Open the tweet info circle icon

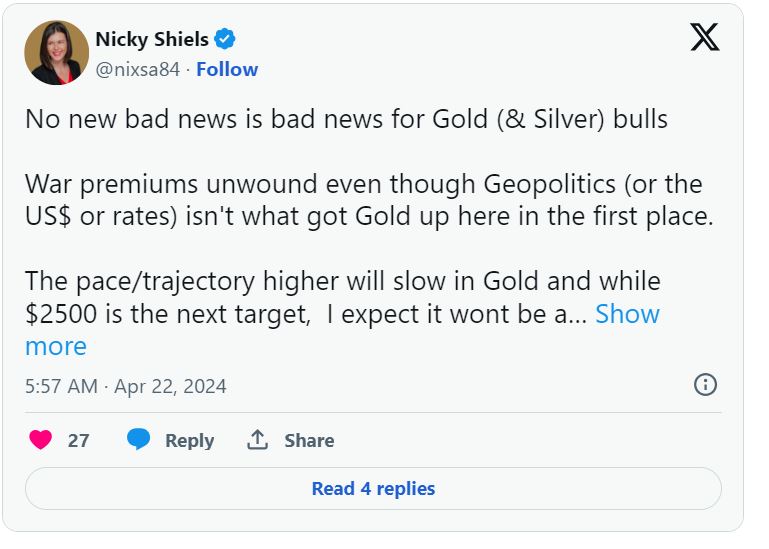click(x=705, y=385)
